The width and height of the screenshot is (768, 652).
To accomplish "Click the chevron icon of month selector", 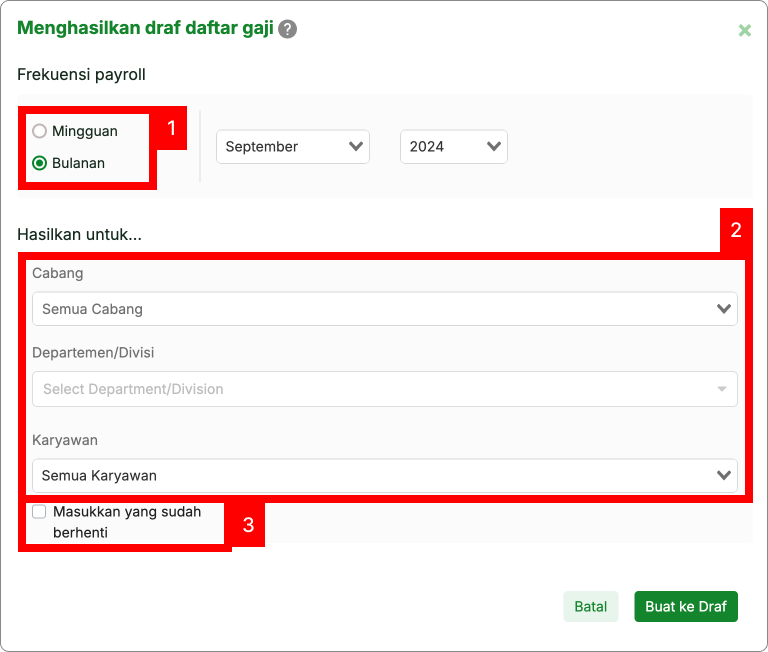I will (x=355, y=147).
